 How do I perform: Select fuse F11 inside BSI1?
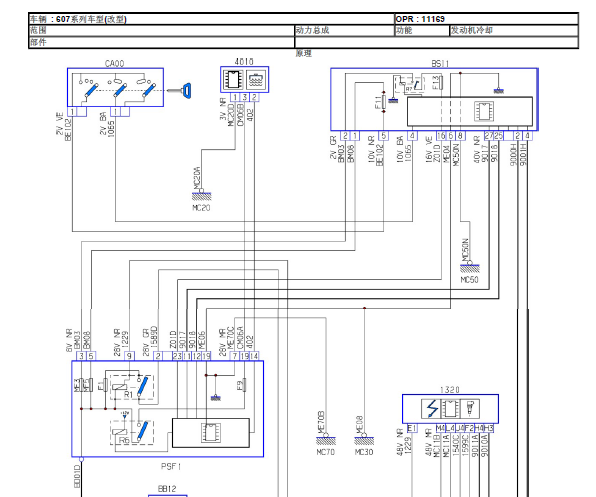tap(383, 101)
